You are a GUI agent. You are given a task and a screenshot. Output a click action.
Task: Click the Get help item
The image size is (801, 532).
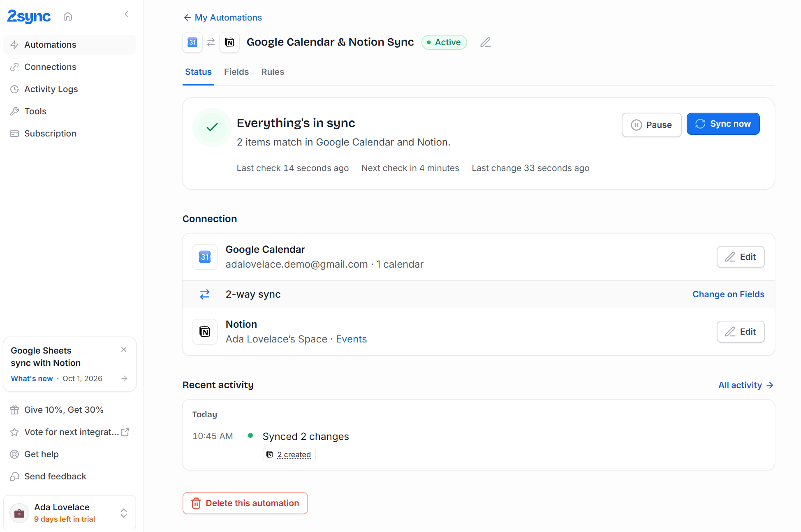pos(69,454)
